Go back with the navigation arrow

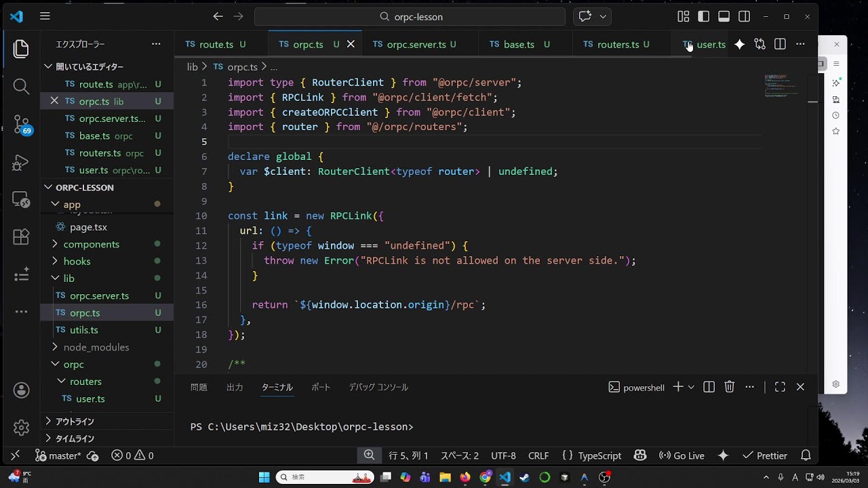[x=218, y=16]
